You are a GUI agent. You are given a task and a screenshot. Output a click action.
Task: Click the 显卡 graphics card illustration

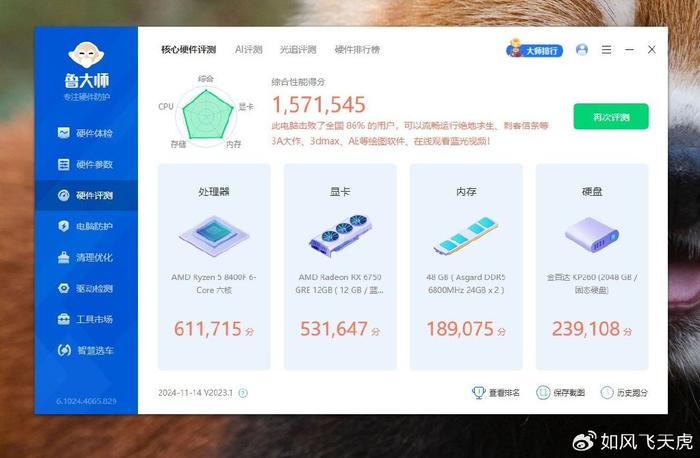coord(340,235)
